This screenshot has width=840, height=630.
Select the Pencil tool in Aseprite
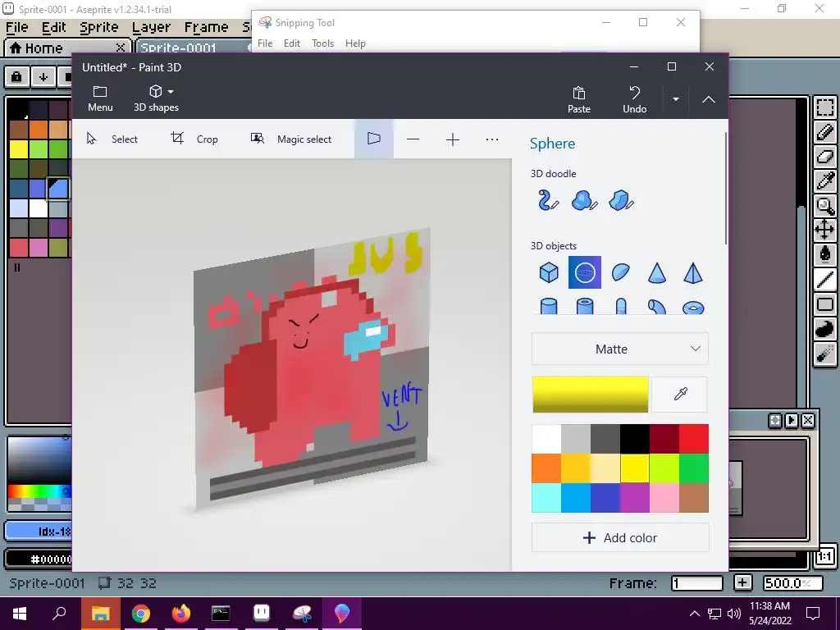(825, 132)
